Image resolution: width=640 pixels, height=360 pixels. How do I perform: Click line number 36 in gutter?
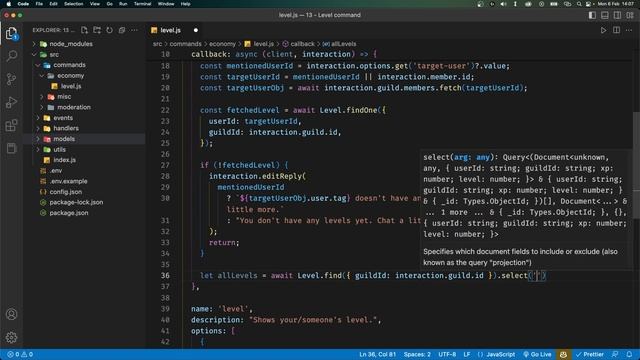165,276
